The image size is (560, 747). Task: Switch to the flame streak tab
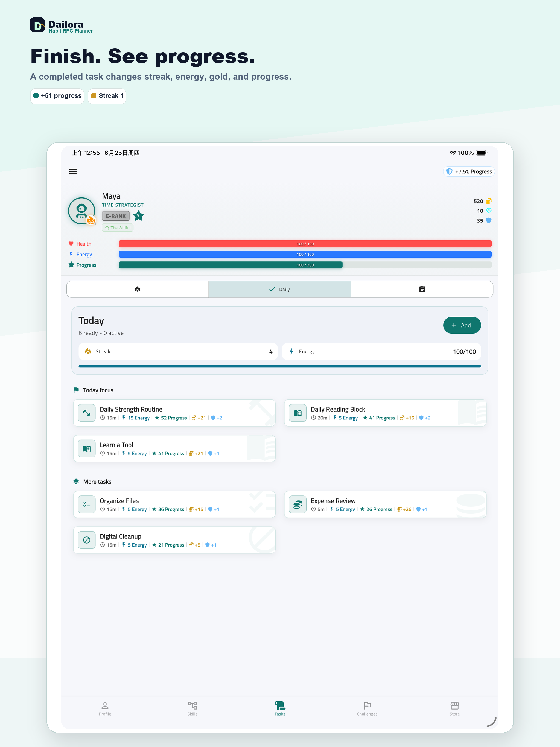pos(138,289)
